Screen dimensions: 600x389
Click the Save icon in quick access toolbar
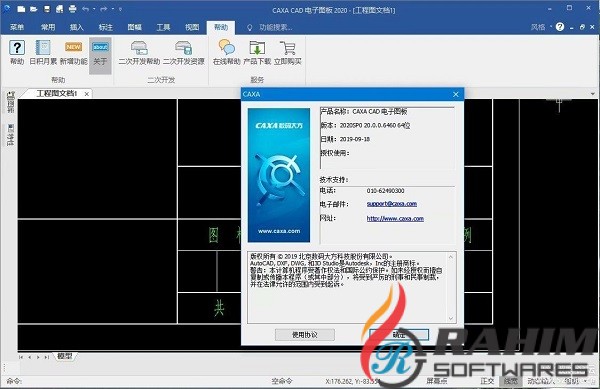(46, 9)
